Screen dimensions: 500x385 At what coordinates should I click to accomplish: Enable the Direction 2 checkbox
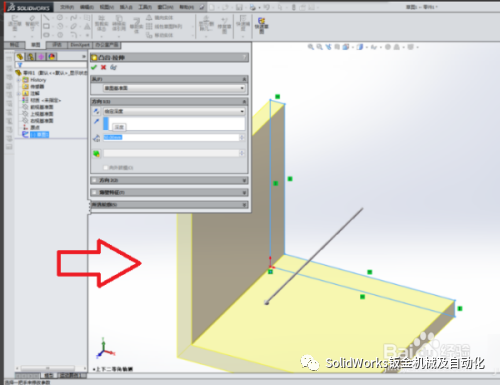click(94, 180)
